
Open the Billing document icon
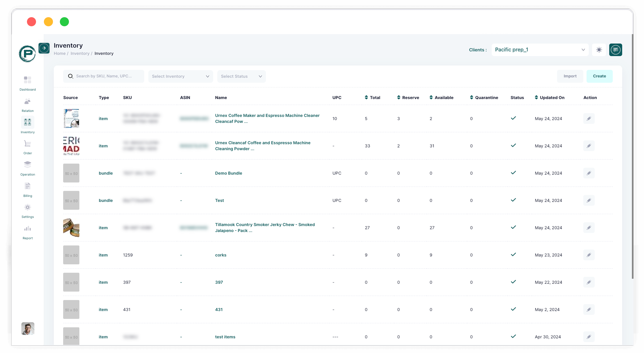(x=27, y=186)
